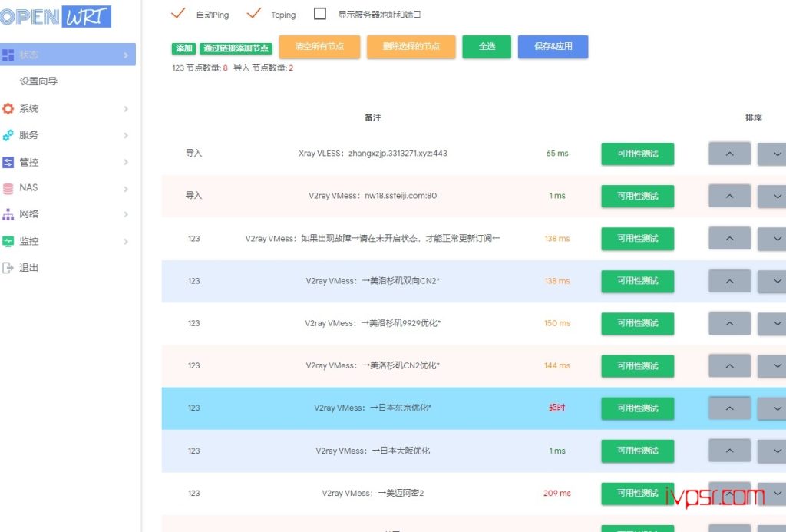This screenshot has height=532, width=786.
Task: Move nw18.ssfeiji.com node up
Action: (729, 196)
